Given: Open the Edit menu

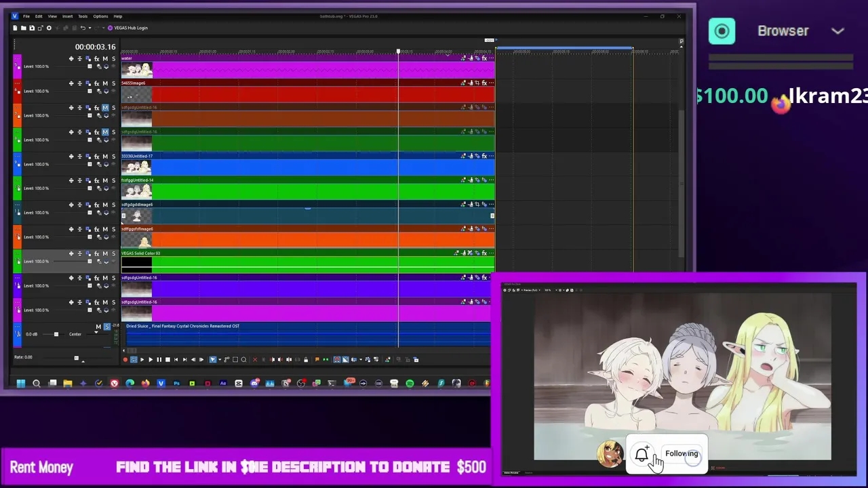Looking at the screenshot, I should pos(39,16).
